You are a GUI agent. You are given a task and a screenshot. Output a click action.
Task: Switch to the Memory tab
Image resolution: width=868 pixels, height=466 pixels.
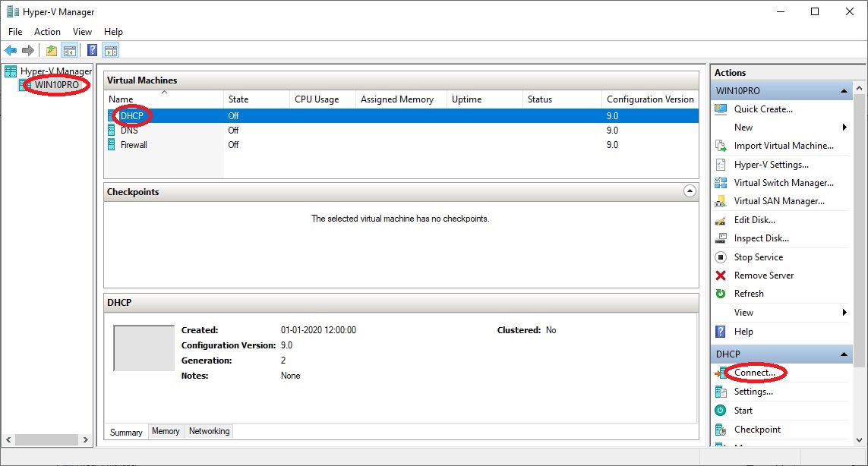point(166,431)
